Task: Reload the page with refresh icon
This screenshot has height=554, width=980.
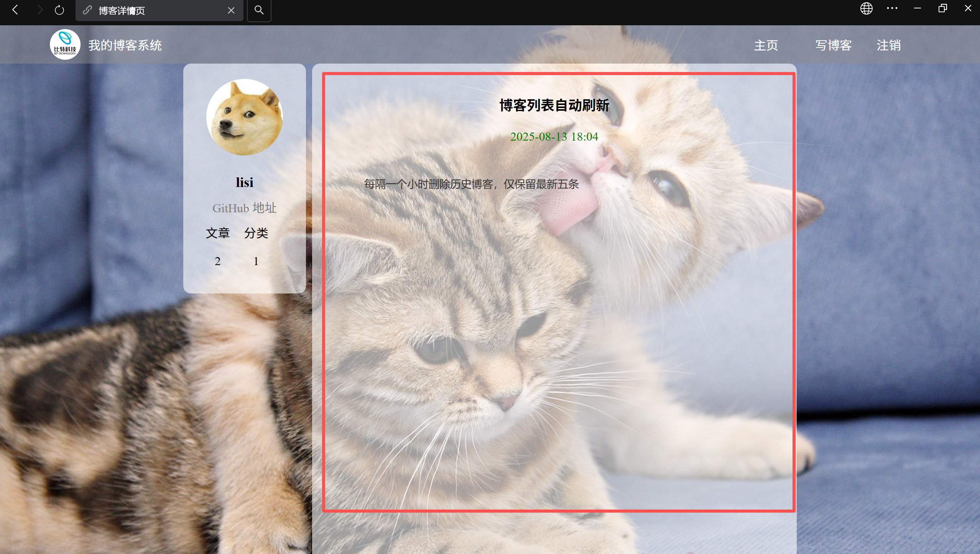Action: 59,10
